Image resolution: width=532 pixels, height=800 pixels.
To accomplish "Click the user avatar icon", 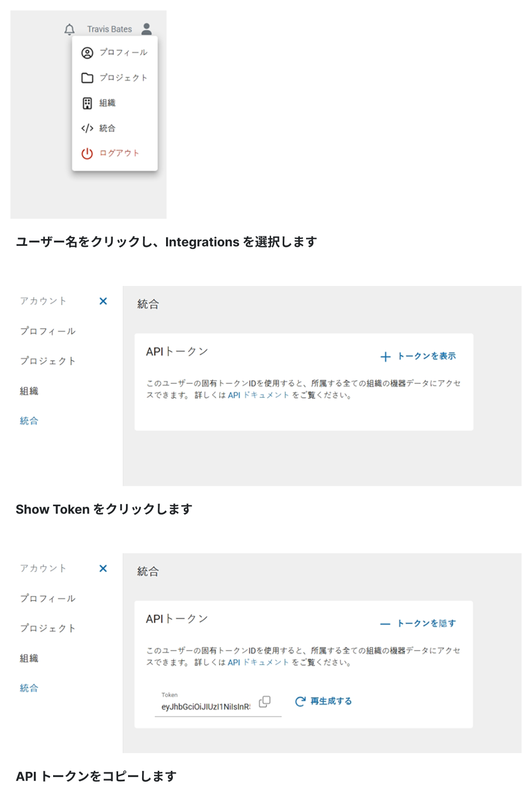I will pos(147,29).
